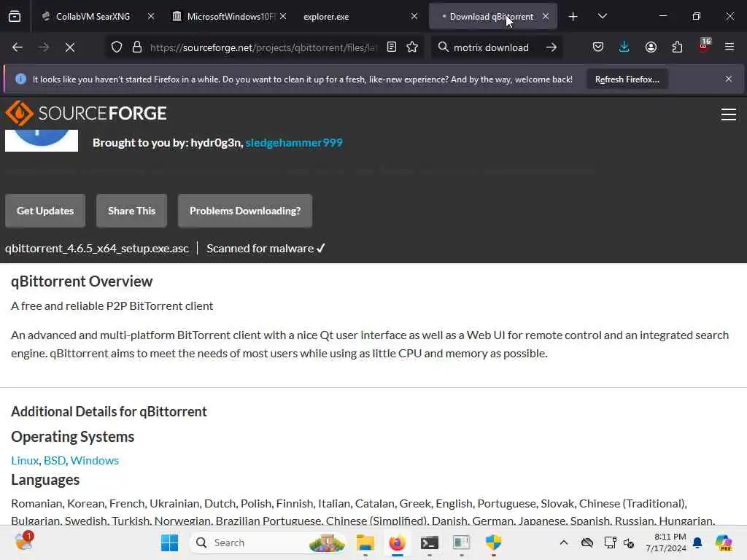Open terminal app from taskbar
The width and height of the screenshot is (747, 560).
[x=429, y=542]
